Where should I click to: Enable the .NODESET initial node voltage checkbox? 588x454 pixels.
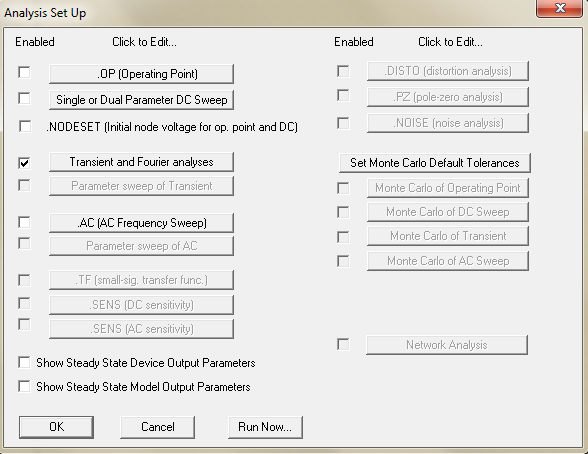(25, 126)
